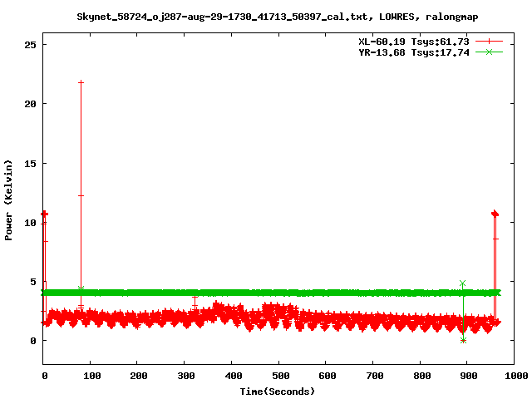
Task: Click the red legend line sample
Action: [x=489, y=42]
